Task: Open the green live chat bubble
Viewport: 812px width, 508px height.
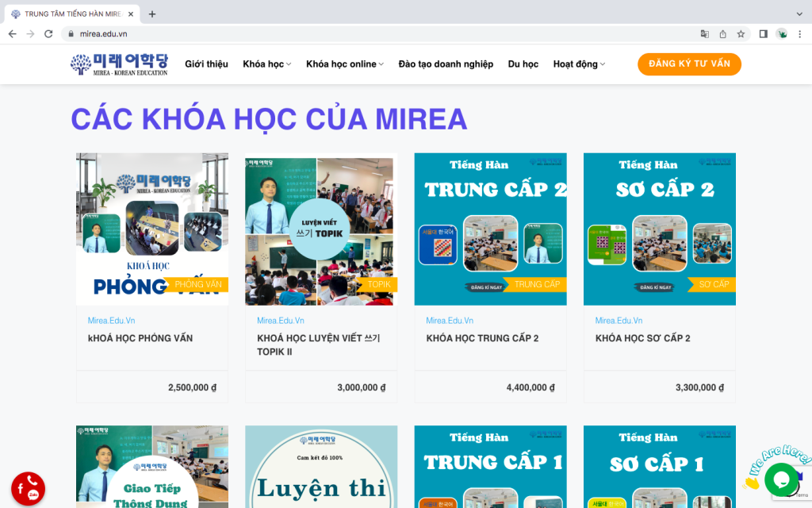Action: (x=781, y=479)
